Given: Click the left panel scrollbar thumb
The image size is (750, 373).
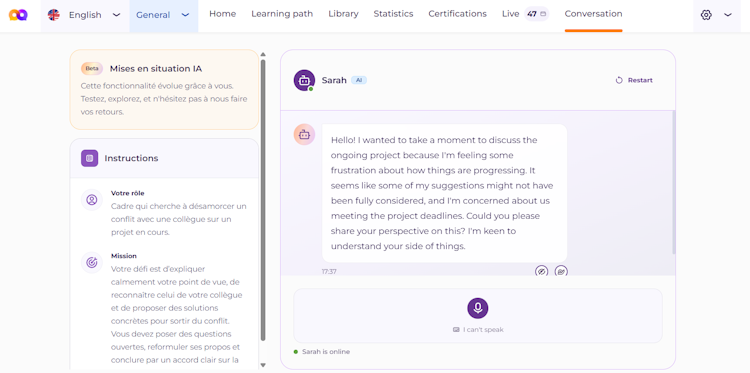Looking at the screenshot, I should [x=263, y=200].
